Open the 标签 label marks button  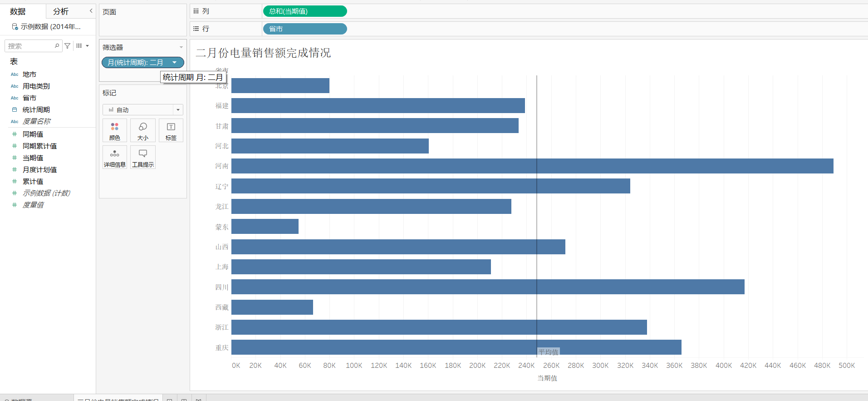tap(171, 130)
